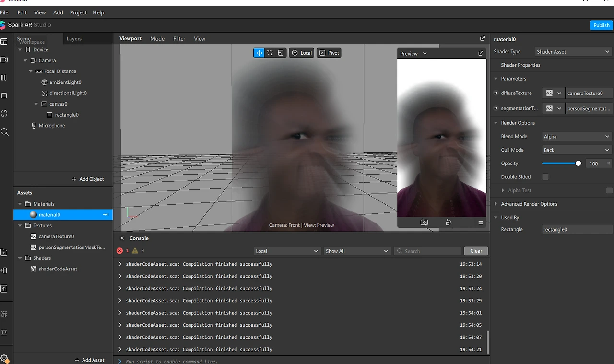Viewport: 614px width, 364px height.
Task: Open the segmentation texture type dropdown
Action: (x=554, y=108)
